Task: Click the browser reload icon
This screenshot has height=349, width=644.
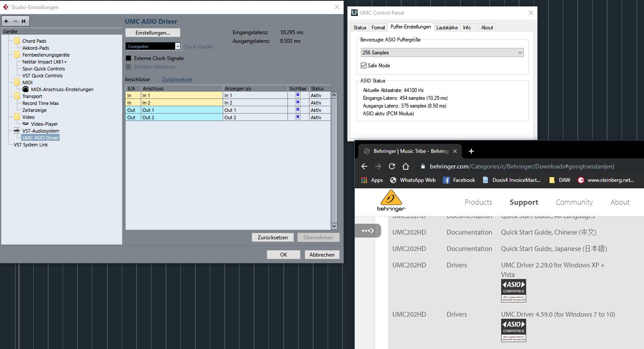Action: [x=392, y=166]
